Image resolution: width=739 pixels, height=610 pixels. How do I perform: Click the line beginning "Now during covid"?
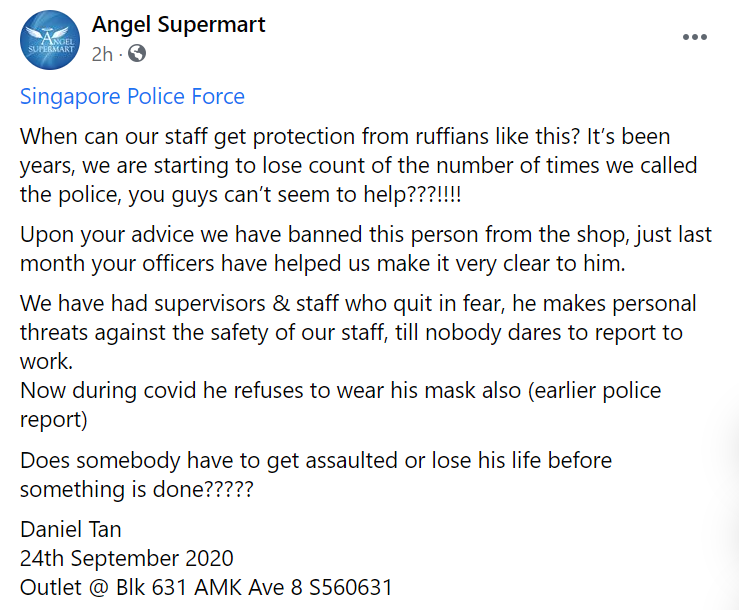(340, 390)
